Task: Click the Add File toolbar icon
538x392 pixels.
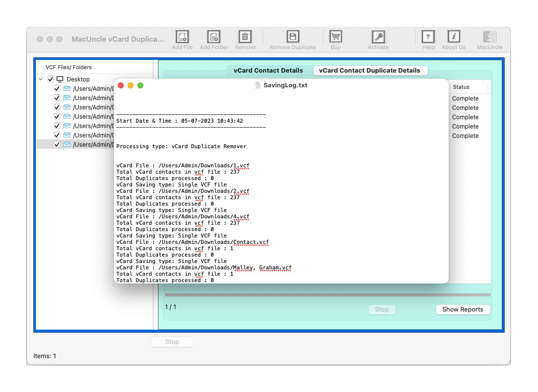Action: [x=182, y=37]
